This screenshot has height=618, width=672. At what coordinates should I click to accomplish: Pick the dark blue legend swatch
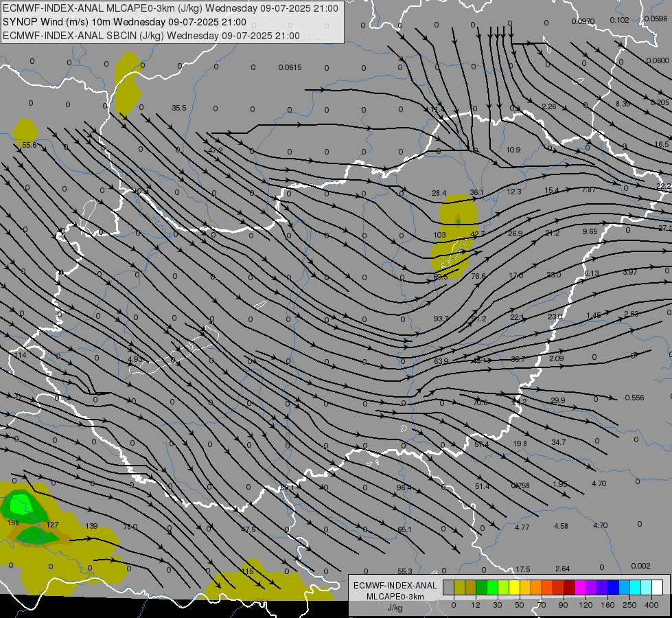[x=613, y=588]
